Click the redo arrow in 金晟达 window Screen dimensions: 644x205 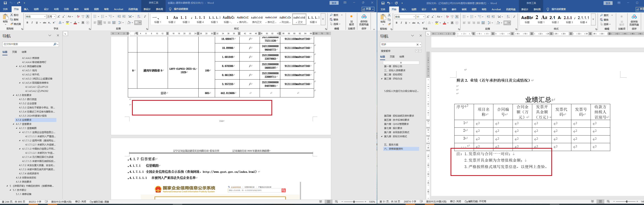(x=18, y=3)
